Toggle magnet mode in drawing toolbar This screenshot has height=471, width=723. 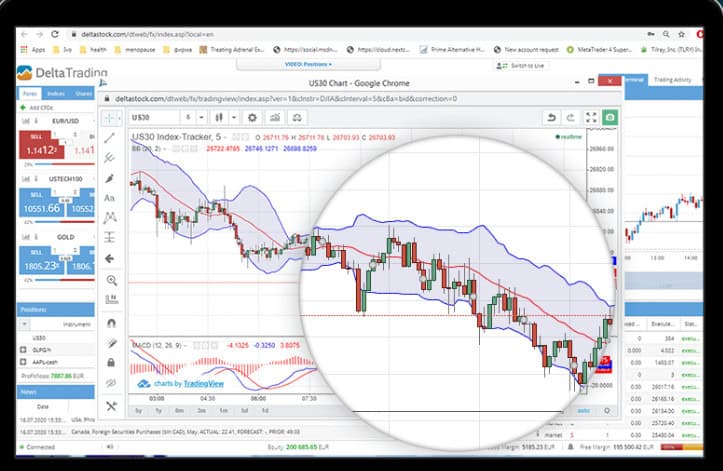pos(111,323)
